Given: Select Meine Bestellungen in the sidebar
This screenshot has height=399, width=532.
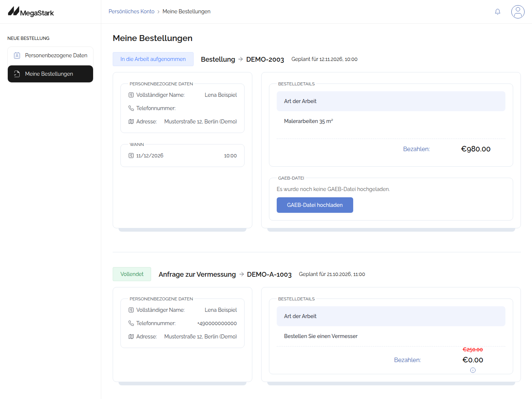Looking at the screenshot, I should pyautogui.click(x=50, y=74).
